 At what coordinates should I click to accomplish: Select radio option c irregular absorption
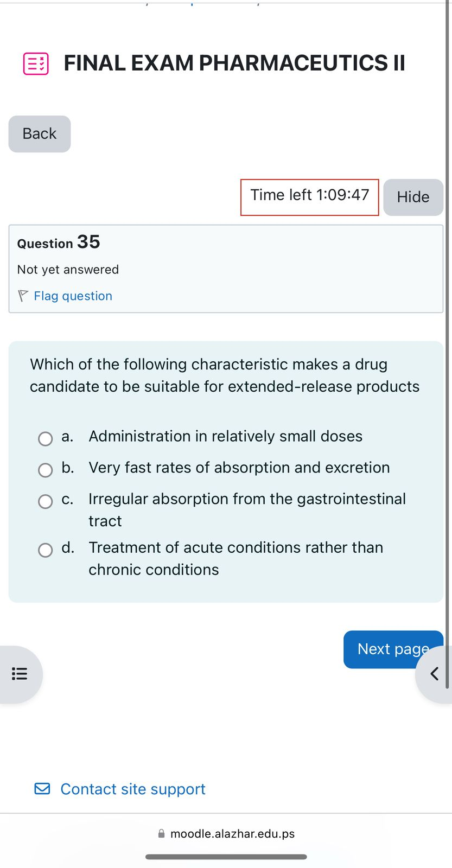46,501
